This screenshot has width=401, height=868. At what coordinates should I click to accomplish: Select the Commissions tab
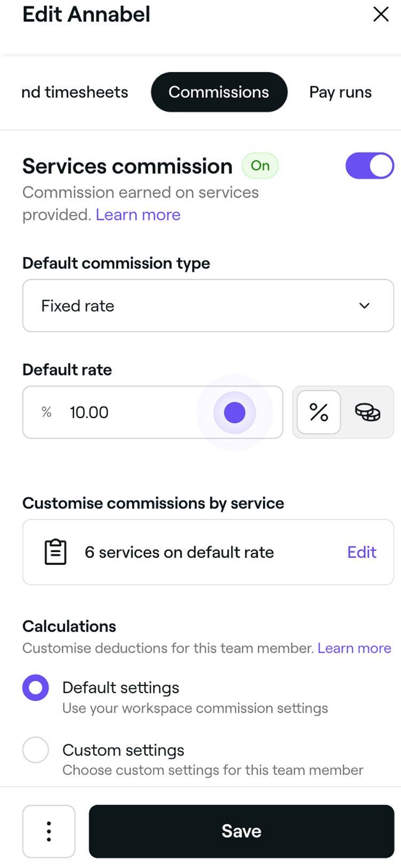tap(219, 92)
